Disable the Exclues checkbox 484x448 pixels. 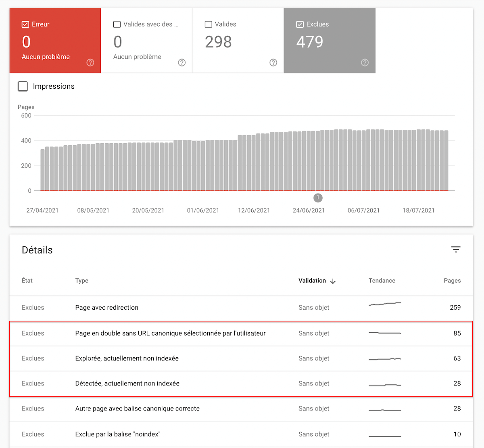click(x=300, y=24)
